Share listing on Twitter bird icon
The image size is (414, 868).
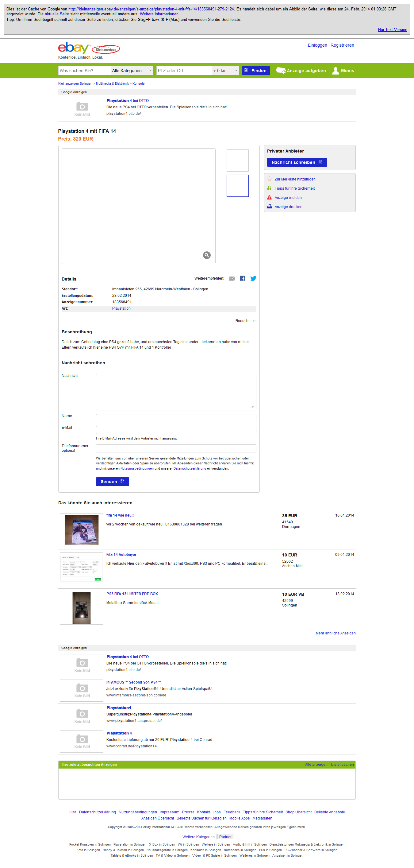click(253, 278)
